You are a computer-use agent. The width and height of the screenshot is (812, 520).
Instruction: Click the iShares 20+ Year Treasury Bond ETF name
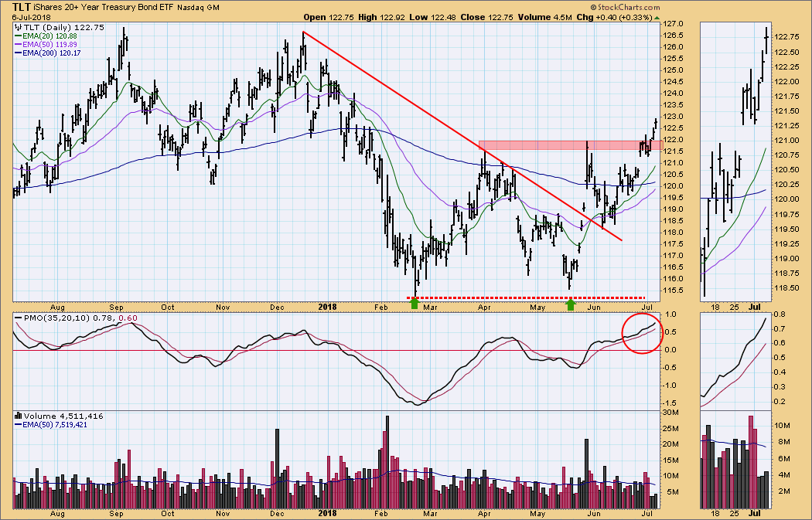coord(104,8)
